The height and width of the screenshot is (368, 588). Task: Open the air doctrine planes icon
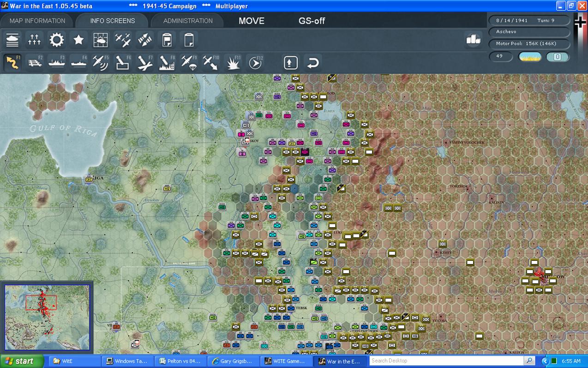point(123,40)
